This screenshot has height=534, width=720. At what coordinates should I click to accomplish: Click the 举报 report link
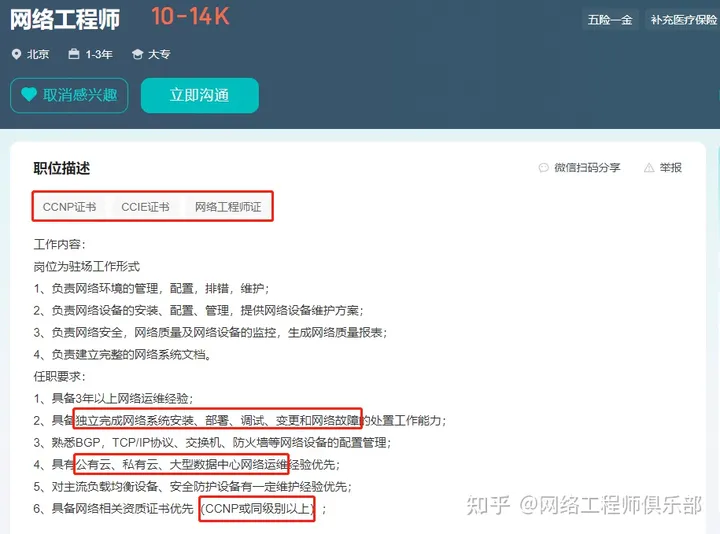point(663,168)
